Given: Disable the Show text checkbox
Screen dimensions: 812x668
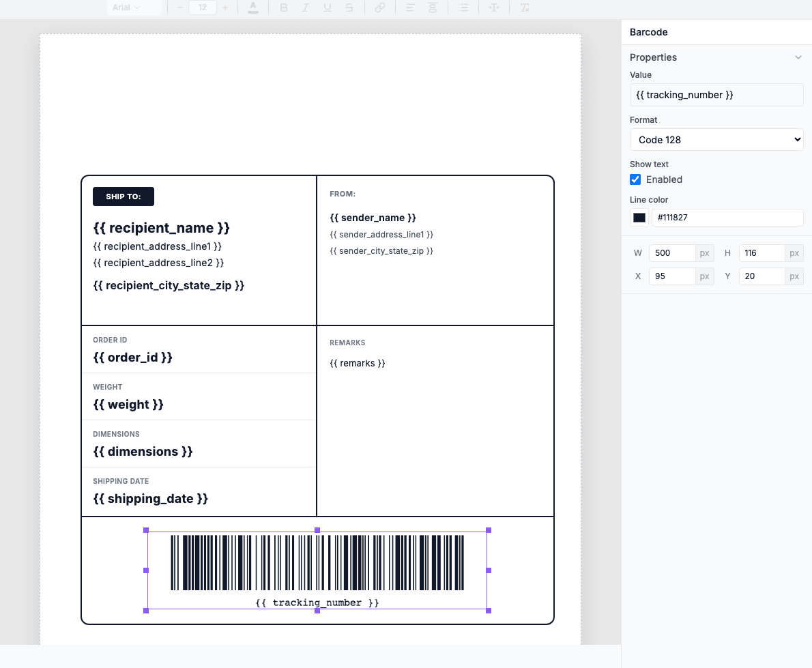Looking at the screenshot, I should click(x=635, y=179).
